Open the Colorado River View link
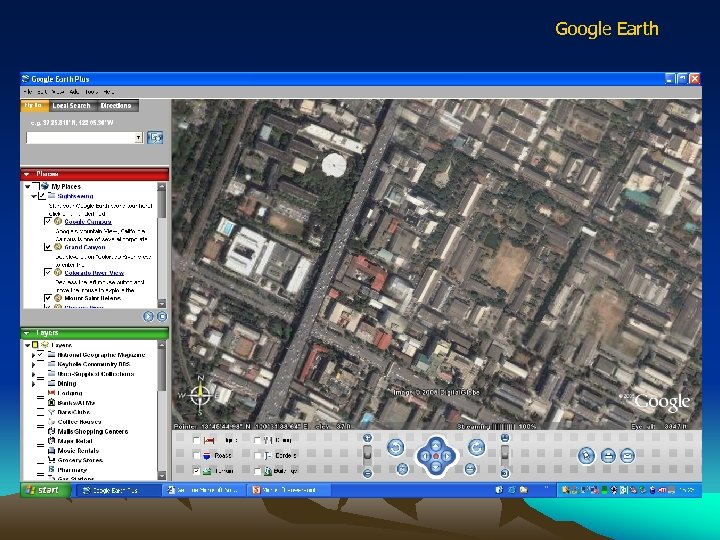720x540 pixels. [94, 273]
